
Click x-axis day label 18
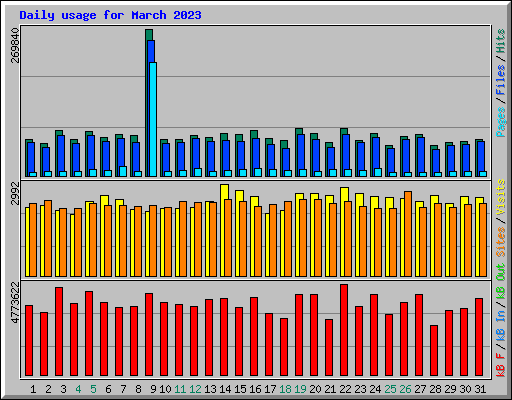coord(285,389)
